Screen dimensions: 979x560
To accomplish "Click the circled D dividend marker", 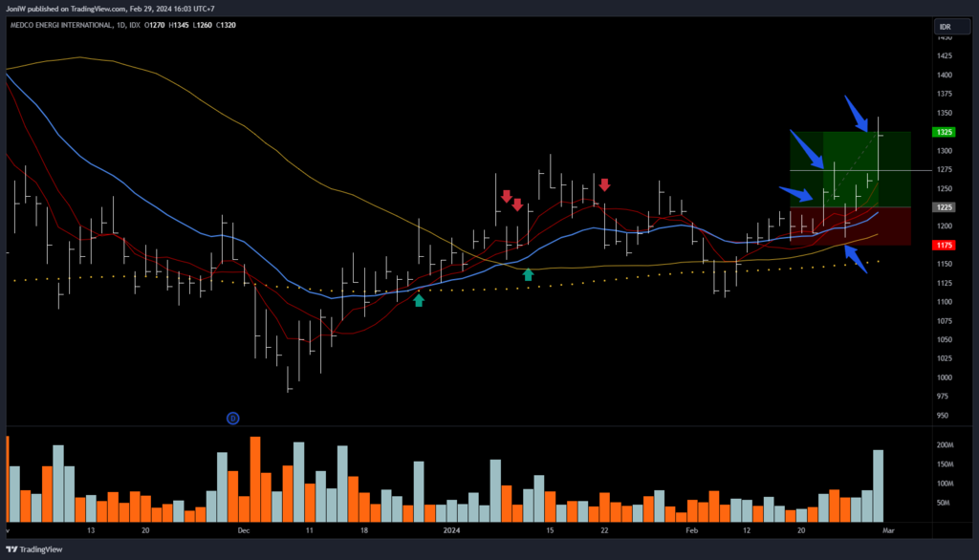I will pyautogui.click(x=232, y=418).
